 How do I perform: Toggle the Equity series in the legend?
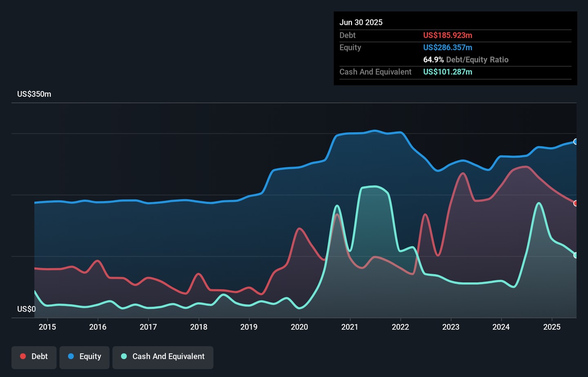click(85, 357)
